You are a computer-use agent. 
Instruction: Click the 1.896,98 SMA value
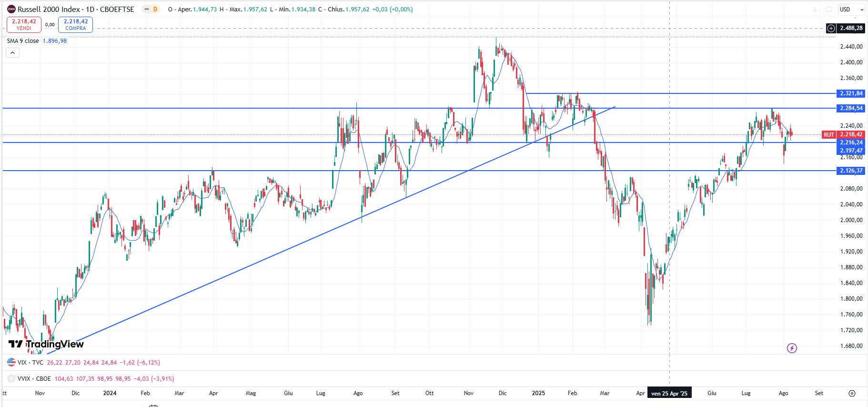[55, 41]
